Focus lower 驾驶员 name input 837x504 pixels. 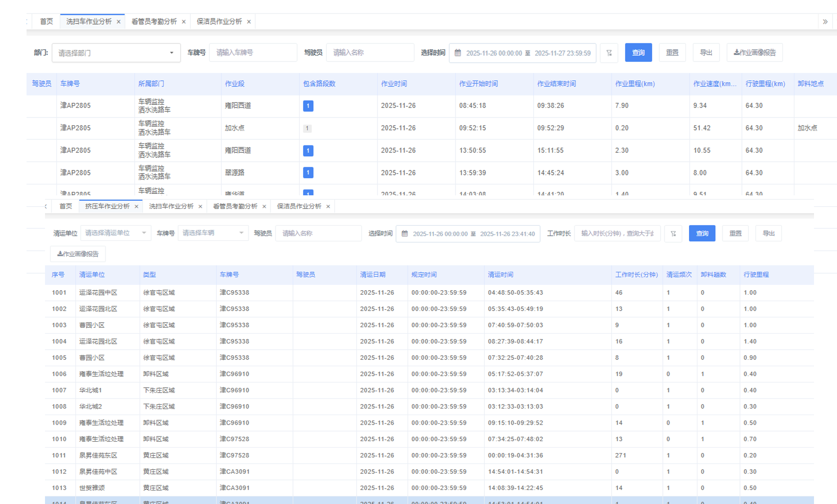(318, 233)
